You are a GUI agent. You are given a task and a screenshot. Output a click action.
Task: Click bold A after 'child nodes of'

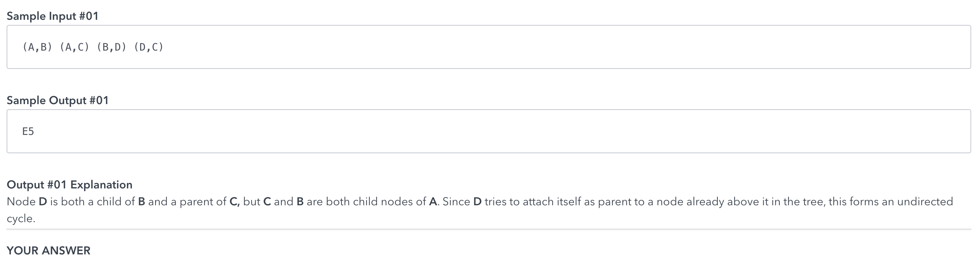click(433, 202)
